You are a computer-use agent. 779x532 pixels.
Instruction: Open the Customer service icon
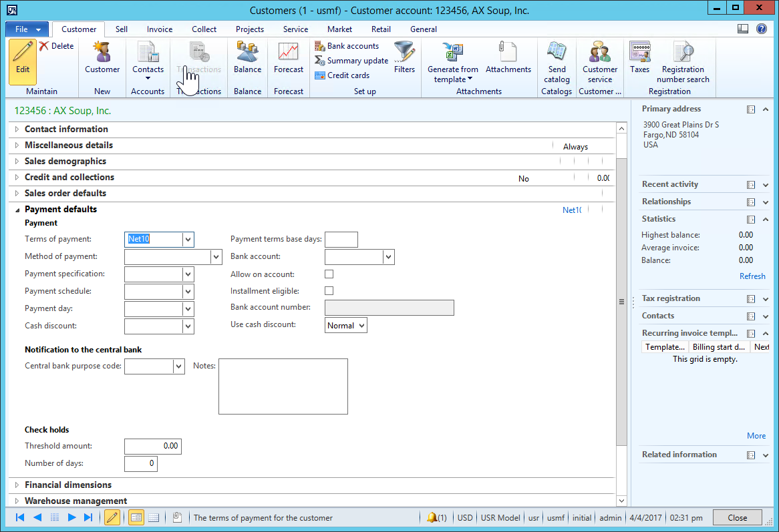point(600,62)
